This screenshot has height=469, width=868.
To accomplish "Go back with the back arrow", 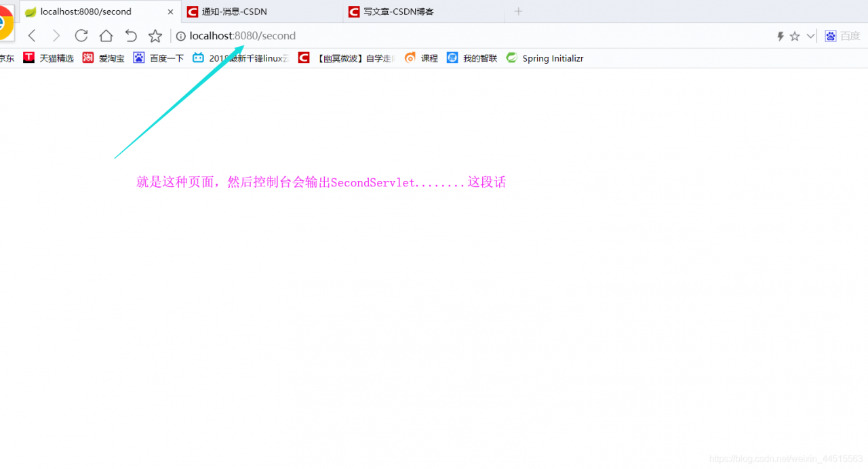I will 32,36.
